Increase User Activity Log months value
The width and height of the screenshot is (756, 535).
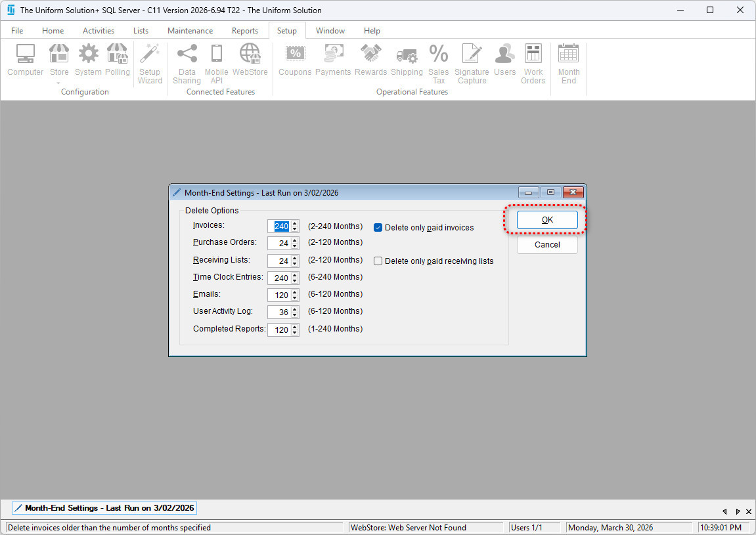tap(295, 309)
